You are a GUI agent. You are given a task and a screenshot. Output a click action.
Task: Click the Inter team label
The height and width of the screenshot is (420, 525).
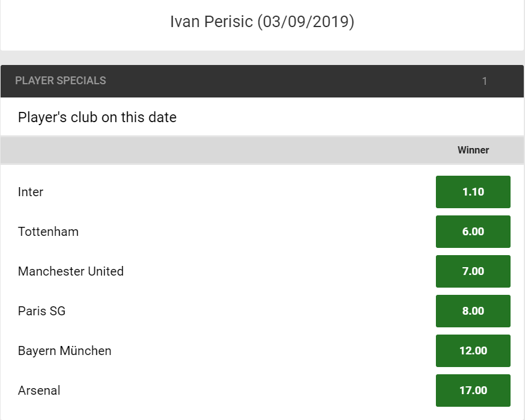click(31, 192)
